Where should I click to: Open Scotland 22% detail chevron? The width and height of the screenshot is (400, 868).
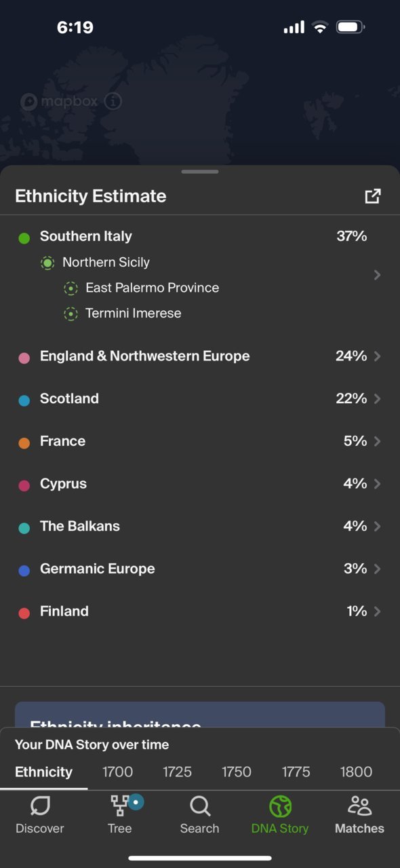click(377, 398)
